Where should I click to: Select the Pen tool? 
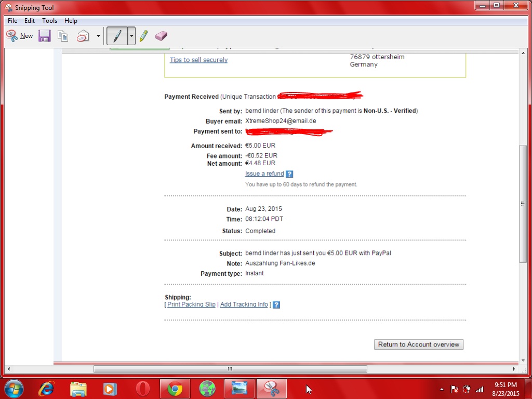(x=117, y=36)
